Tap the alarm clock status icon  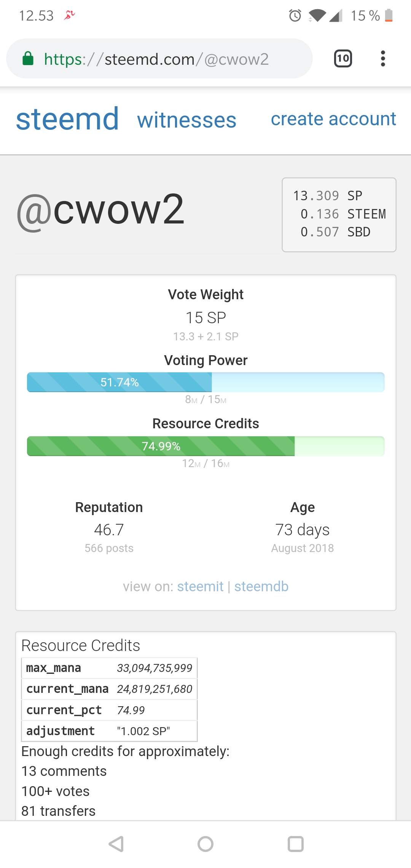point(295,16)
